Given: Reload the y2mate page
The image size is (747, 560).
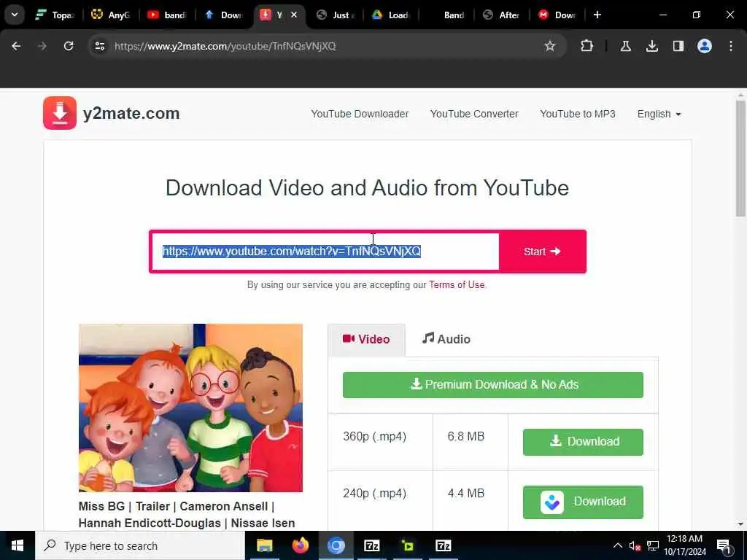Looking at the screenshot, I should pyautogui.click(x=69, y=46).
